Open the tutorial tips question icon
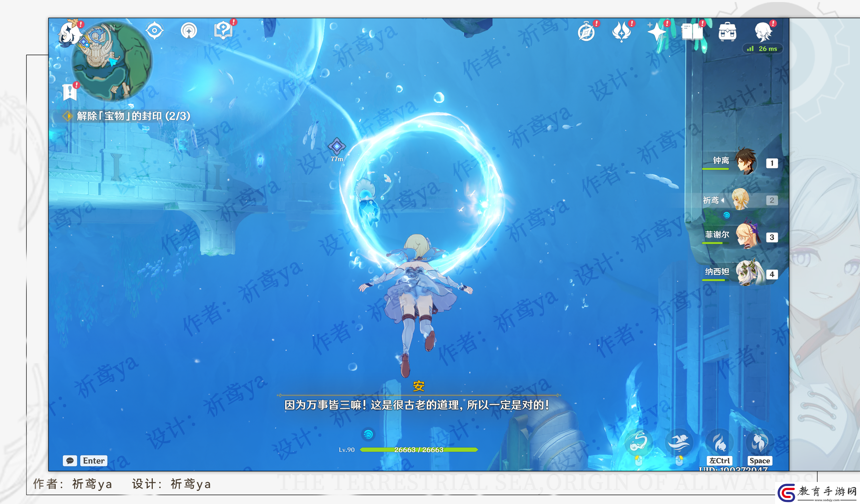The height and width of the screenshot is (504, 860). click(x=224, y=30)
